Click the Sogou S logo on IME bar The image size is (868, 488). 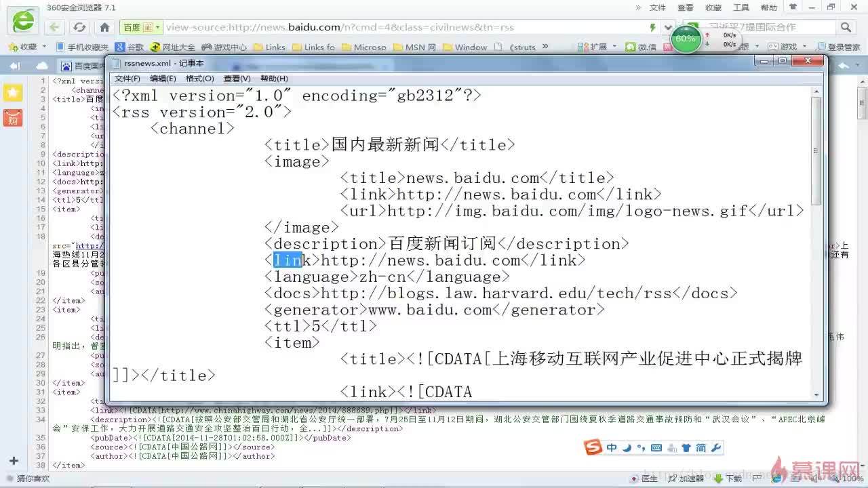(x=593, y=447)
